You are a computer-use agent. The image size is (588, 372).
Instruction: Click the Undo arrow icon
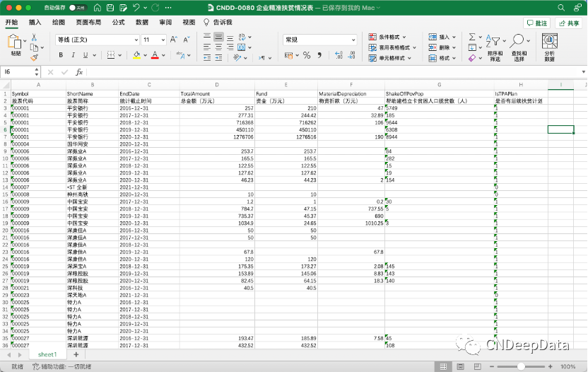[x=136, y=8]
